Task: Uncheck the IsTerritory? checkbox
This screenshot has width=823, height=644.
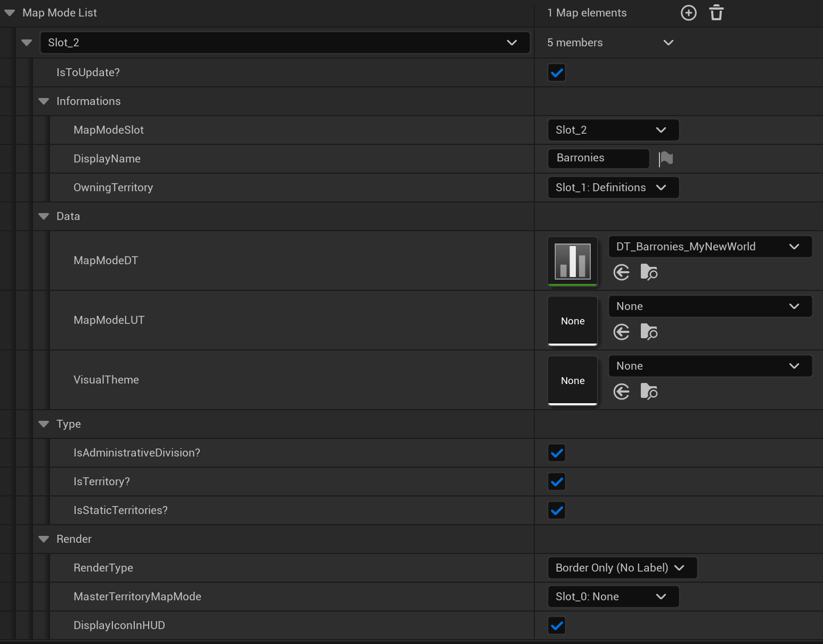Action: (557, 482)
